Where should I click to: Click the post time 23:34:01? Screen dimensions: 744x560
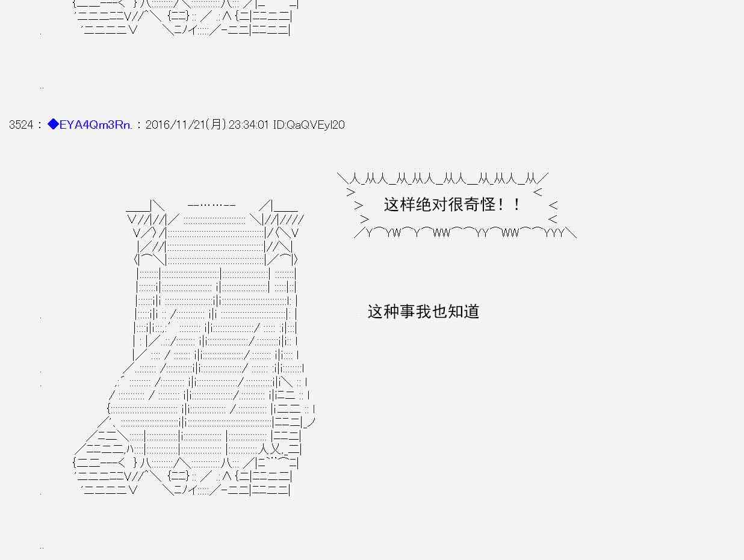point(249,125)
